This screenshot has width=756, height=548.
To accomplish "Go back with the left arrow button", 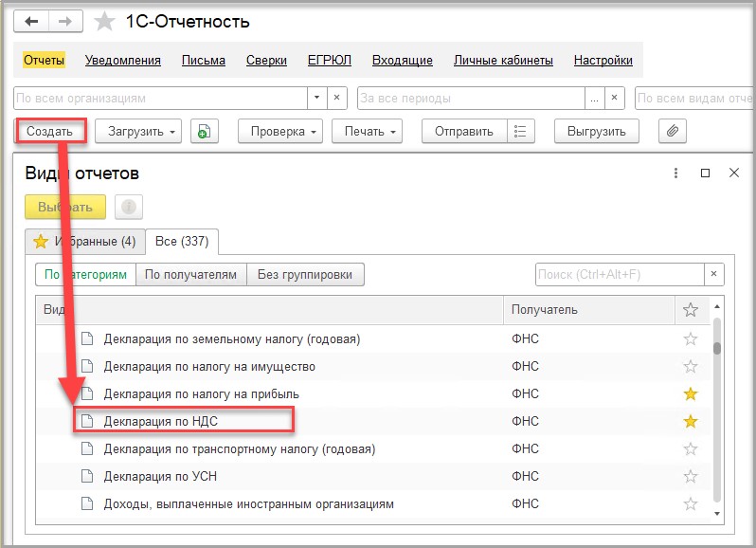I will [x=31, y=21].
